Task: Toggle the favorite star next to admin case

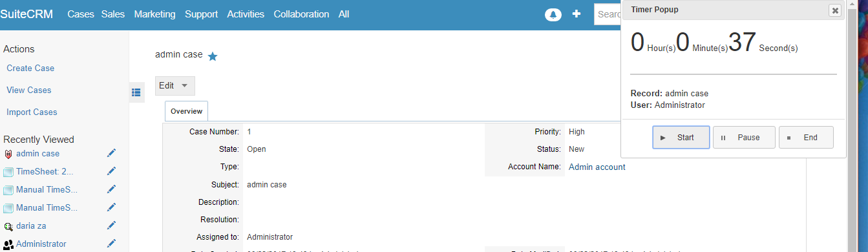Action: point(213,57)
